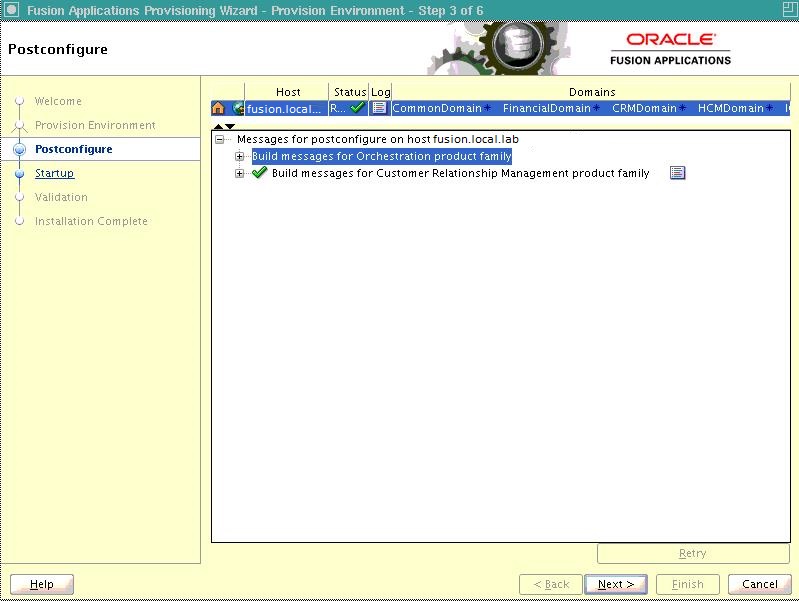Click the restore icon at title bar right

click(x=789, y=9)
